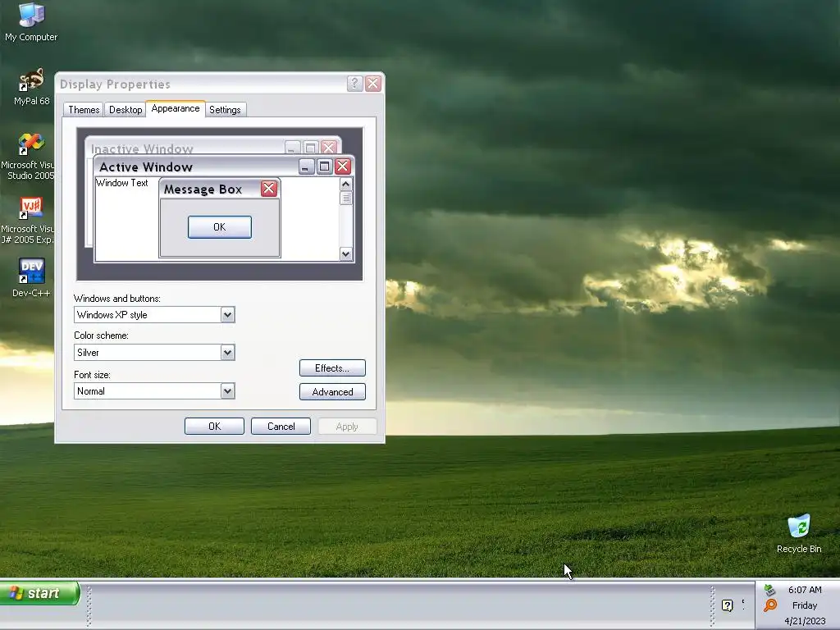The width and height of the screenshot is (840, 630).
Task: Click OK inside the preview Message Box
Action: pos(220,227)
